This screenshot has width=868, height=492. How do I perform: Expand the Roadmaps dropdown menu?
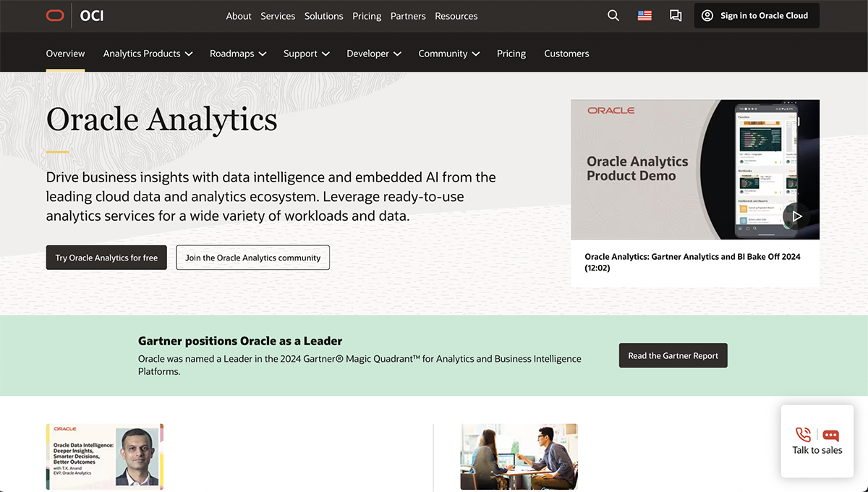(238, 54)
